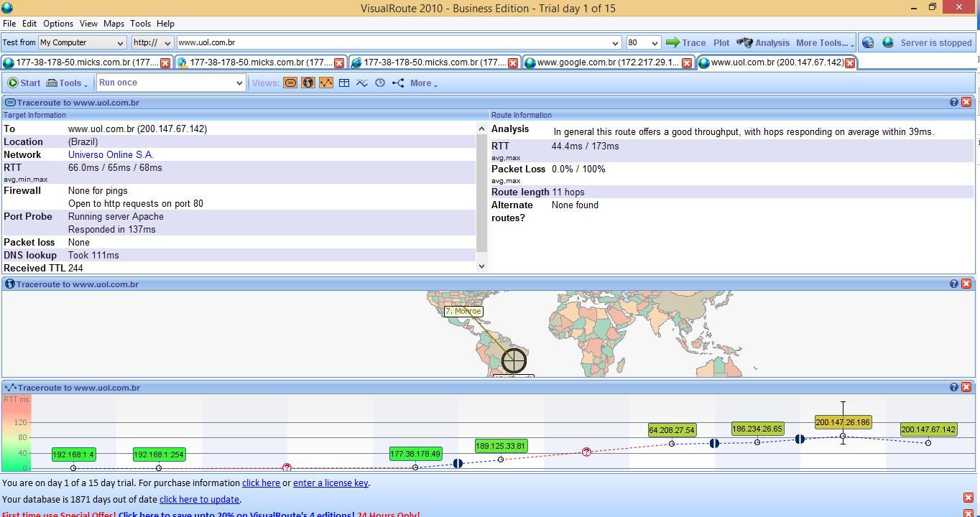980x517 pixels.
Task: Follow the Universo Online S.A. network link
Action: pos(111,154)
